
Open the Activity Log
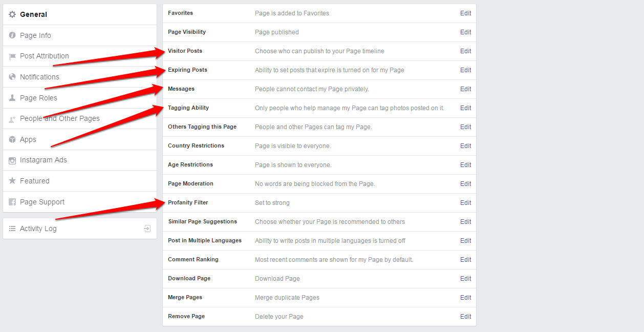click(38, 229)
